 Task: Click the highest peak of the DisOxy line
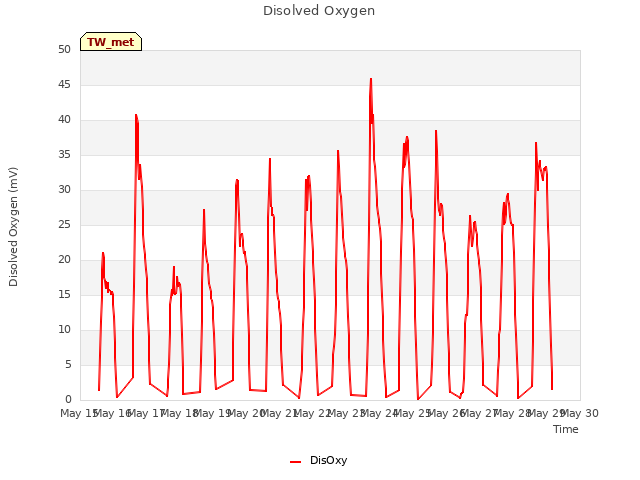pyautogui.click(x=371, y=79)
